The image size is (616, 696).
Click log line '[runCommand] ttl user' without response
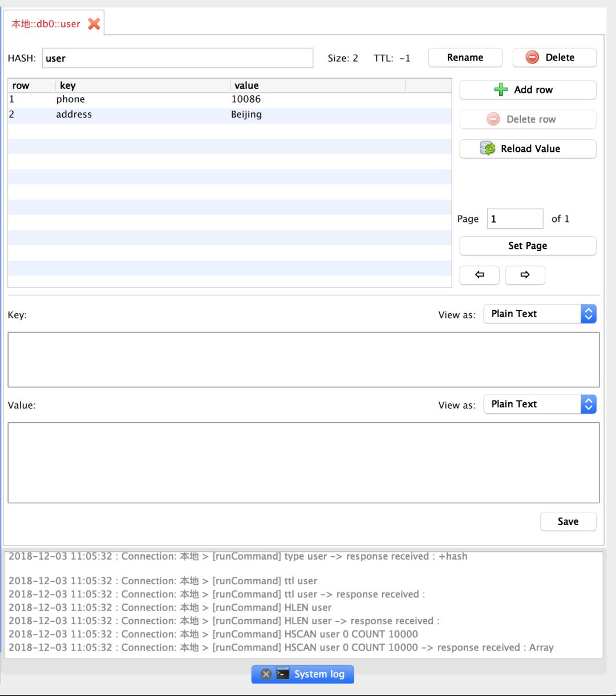(x=163, y=581)
